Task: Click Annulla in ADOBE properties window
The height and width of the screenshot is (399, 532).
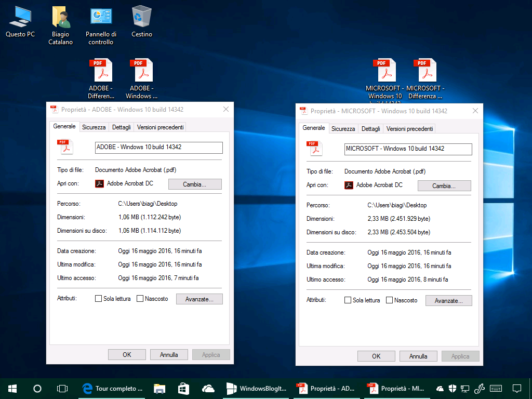Action: pyautogui.click(x=169, y=354)
